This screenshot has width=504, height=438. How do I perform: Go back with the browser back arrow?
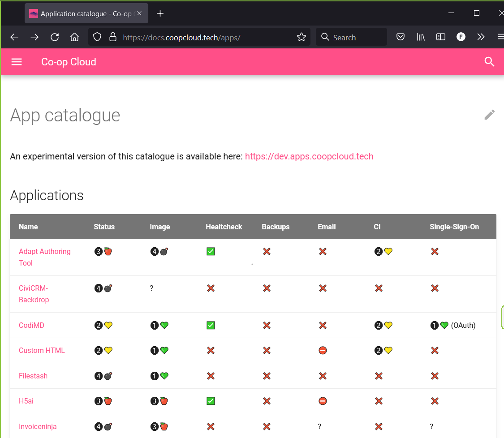coord(14,37)
